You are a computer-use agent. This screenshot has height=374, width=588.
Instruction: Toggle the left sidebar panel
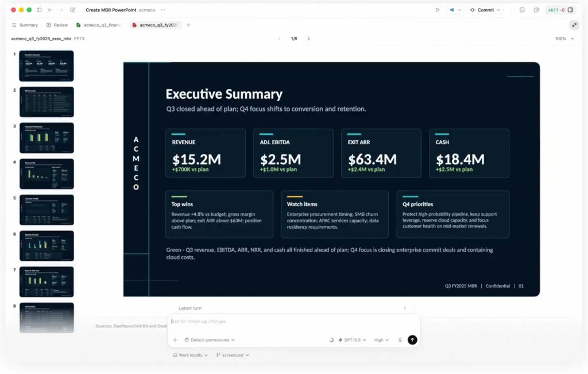click(39, 10)
